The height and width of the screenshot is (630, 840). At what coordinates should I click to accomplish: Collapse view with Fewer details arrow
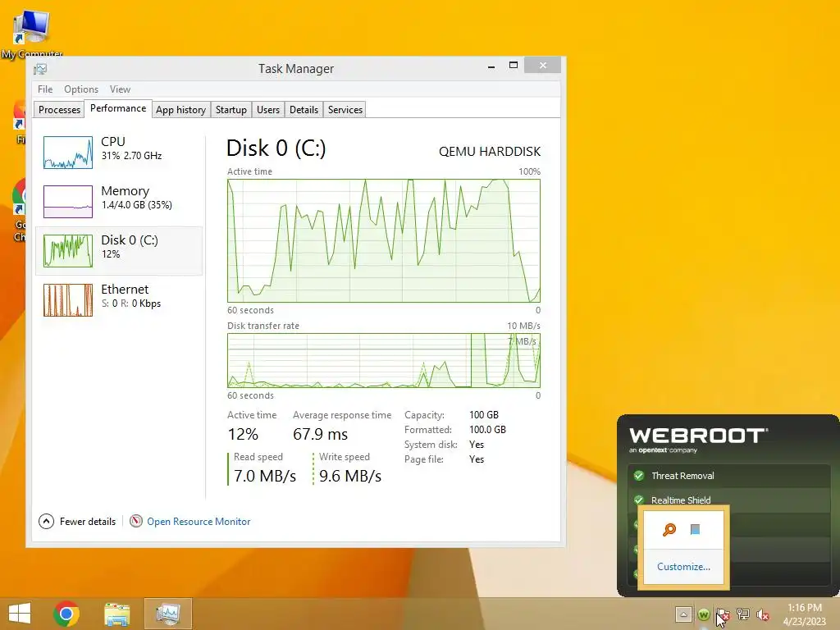pyautogui.click(x=46, y=521)
